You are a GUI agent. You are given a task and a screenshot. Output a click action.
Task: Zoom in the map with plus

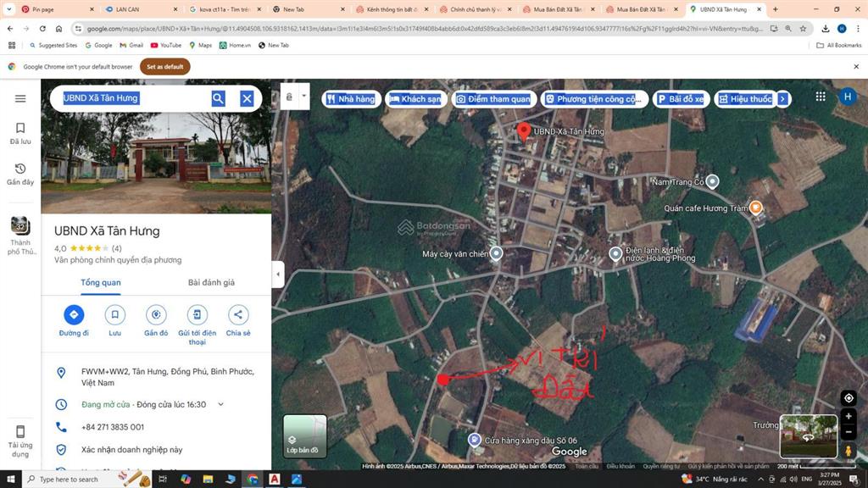[849, 416]
